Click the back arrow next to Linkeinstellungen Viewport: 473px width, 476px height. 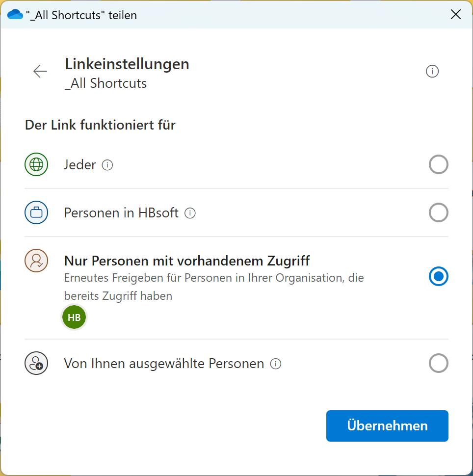[x=40, y=72]
